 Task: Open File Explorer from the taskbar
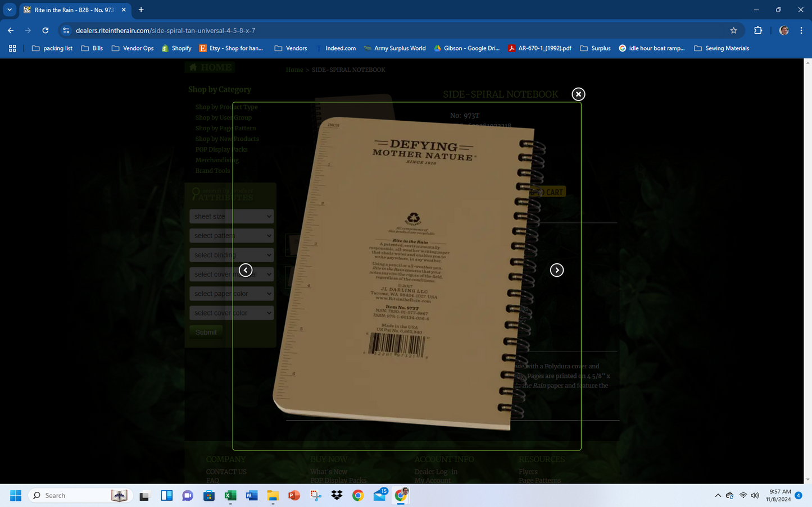click(x=273, y=495)
